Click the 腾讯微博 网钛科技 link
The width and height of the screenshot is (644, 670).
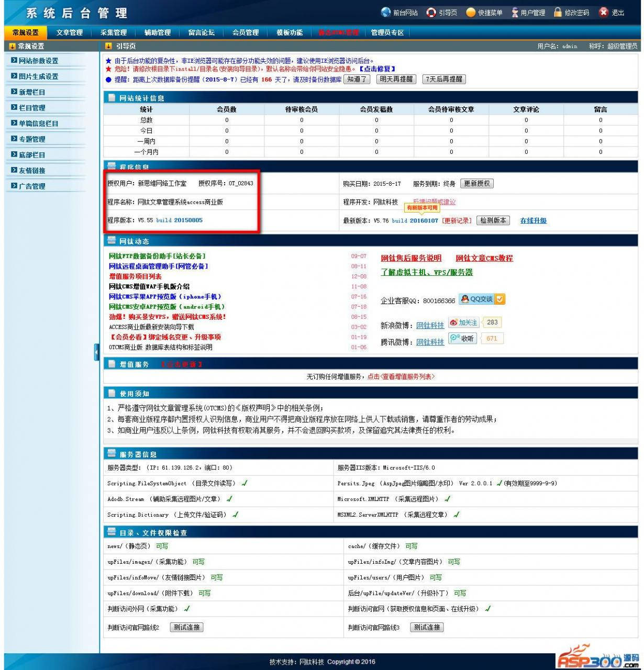pos(430,342)
